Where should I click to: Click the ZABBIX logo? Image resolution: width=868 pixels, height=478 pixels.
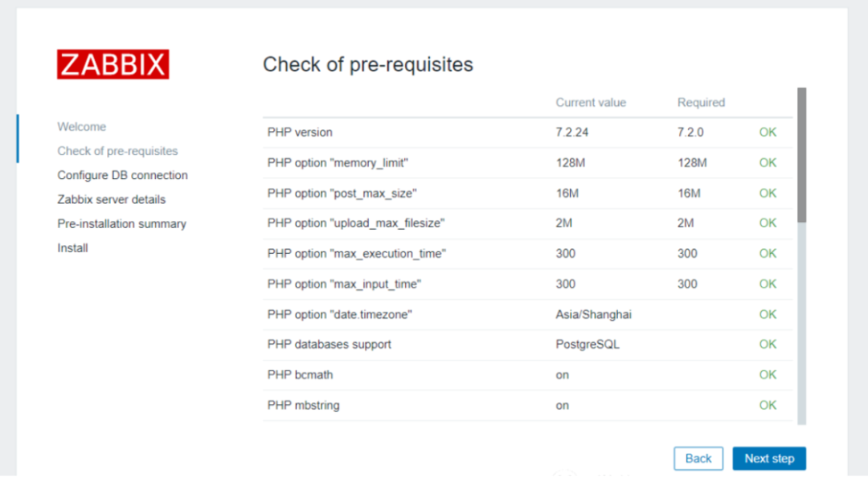coord(113,64)
